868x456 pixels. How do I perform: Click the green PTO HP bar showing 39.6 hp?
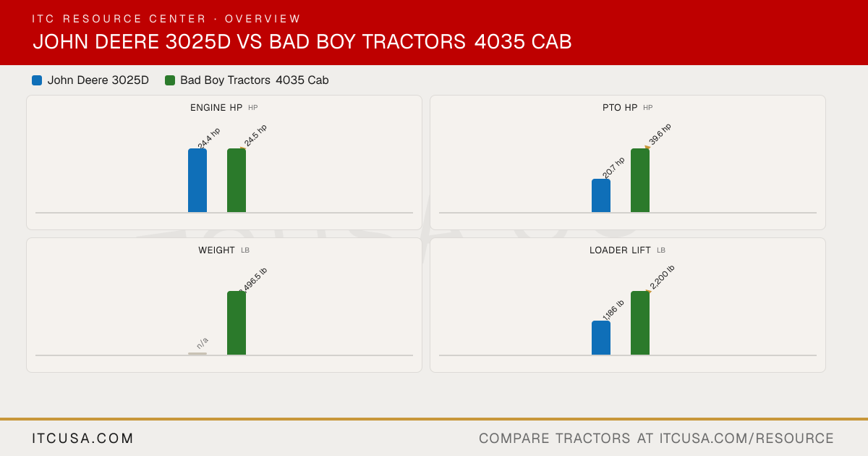pos(640,180)
